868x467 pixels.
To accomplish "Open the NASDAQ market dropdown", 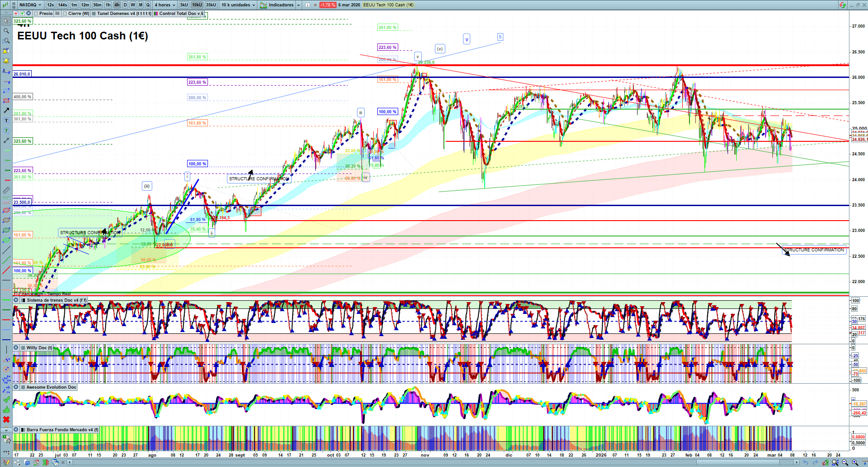I will click(x=30, y=5).
